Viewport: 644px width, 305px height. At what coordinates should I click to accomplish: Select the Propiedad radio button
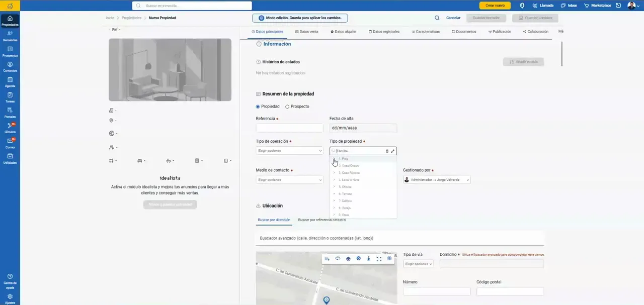pos(258,107)
